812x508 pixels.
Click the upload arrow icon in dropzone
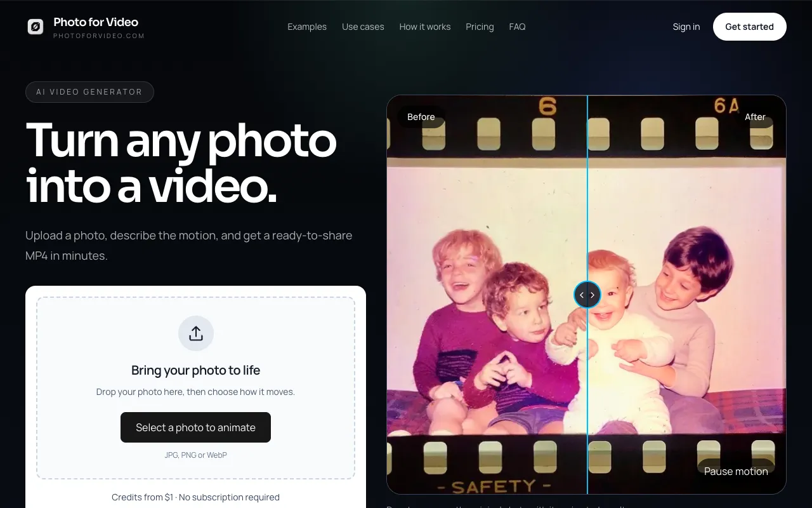196,333
